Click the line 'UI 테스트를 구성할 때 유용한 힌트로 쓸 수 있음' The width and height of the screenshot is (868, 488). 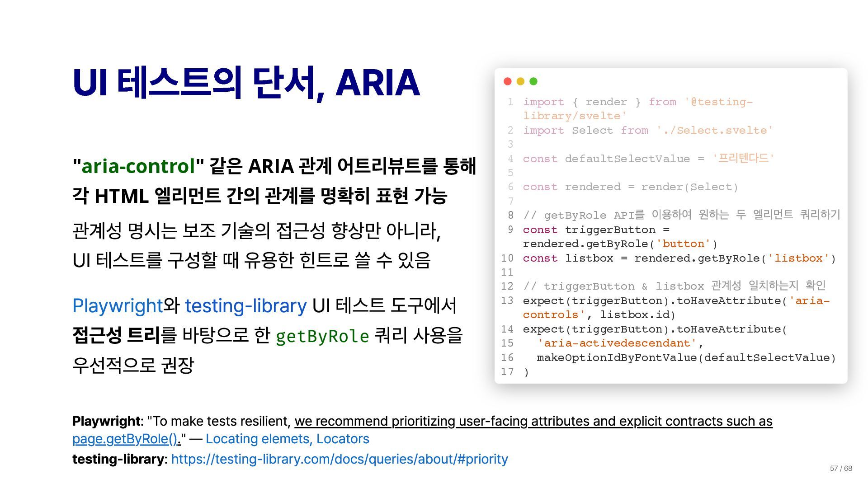251,260
